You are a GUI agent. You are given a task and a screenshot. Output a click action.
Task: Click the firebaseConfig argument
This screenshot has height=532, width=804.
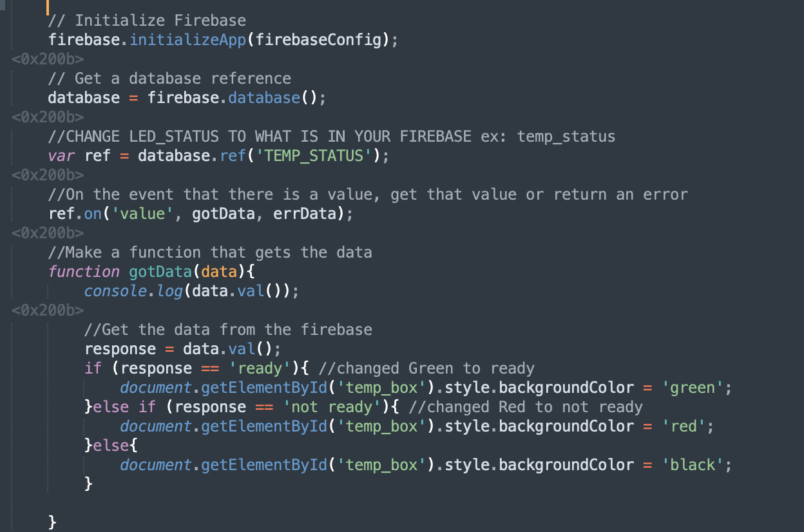click(318, 40)
